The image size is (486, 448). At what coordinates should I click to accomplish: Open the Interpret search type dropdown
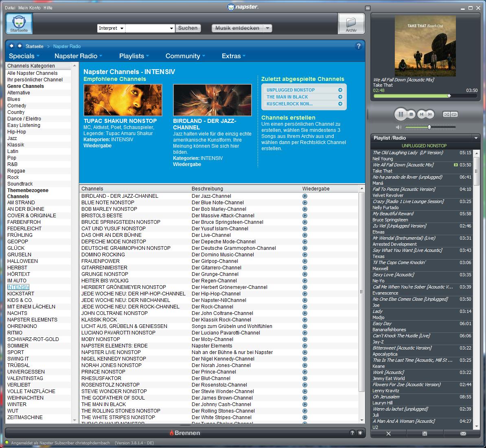(111, 28)
